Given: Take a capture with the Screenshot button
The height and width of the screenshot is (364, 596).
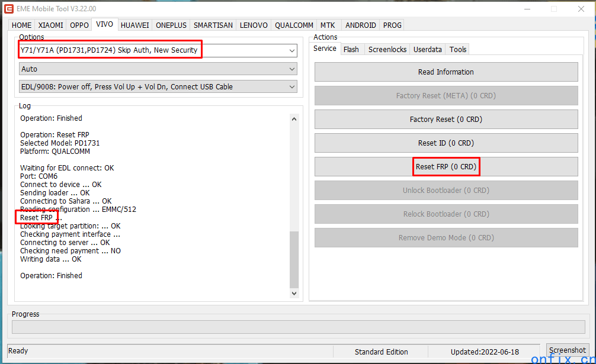Looking at the screenshot, I should coord(568,350).
